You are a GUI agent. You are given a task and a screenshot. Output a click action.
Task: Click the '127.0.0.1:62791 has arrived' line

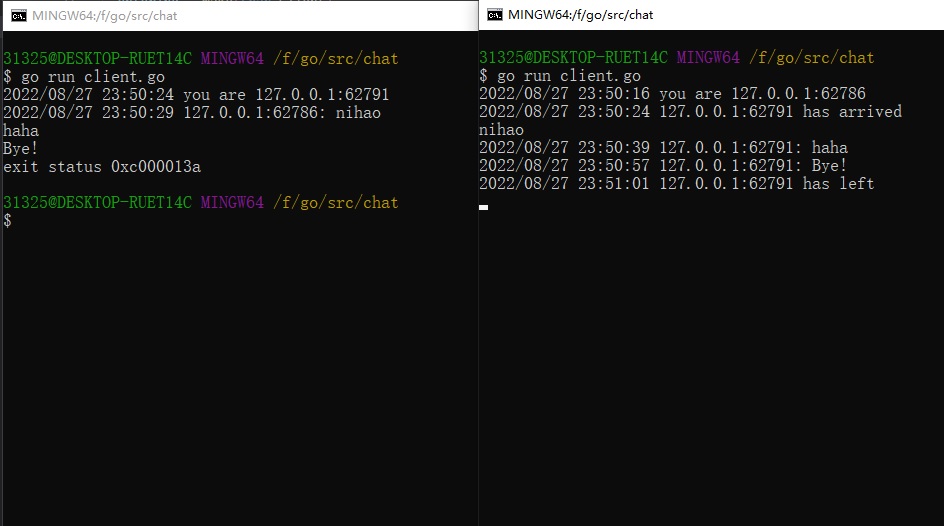click(x=691, y=111)
